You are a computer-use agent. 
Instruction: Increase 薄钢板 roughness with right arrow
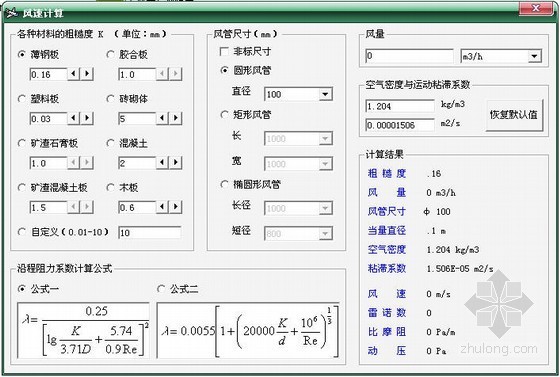click(87, 74)
